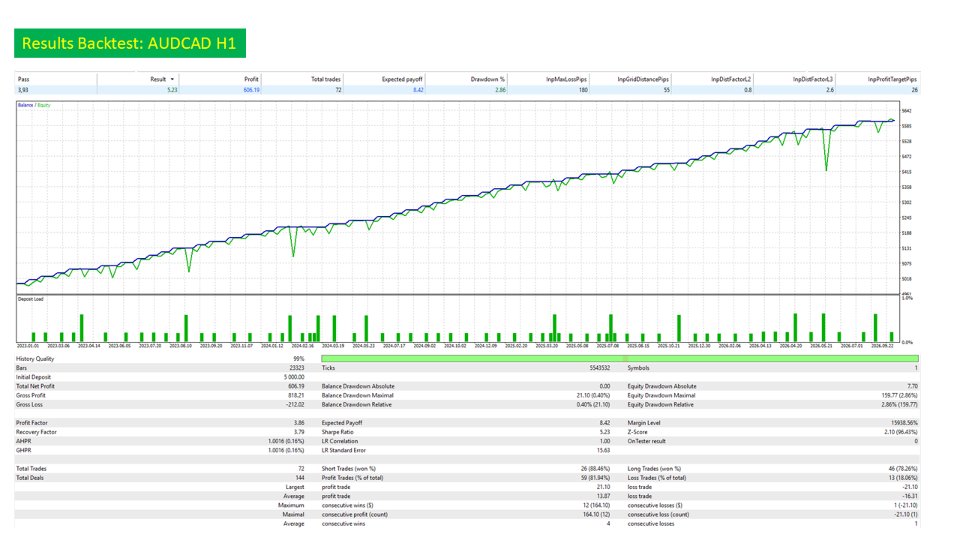Select the Loss Trades (% of total) label
The height and width of the screenshot is (540, 960).
coord(657,478)
